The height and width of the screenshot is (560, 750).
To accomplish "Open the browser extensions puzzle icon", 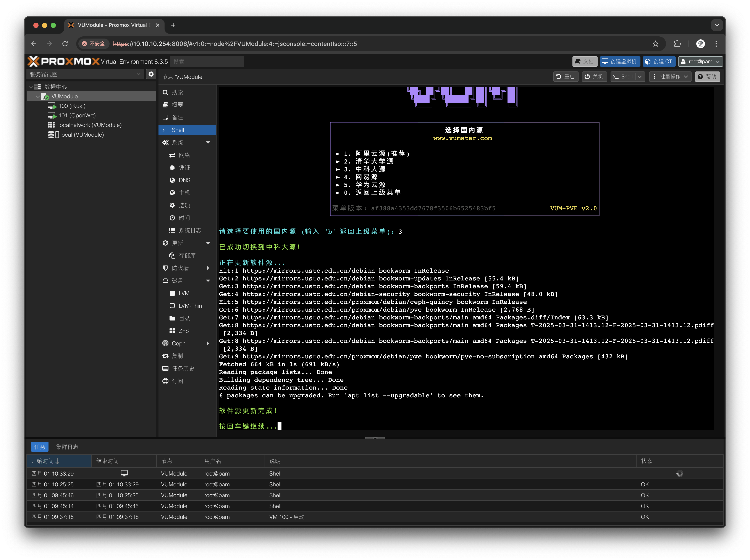I will pos(677,44).
